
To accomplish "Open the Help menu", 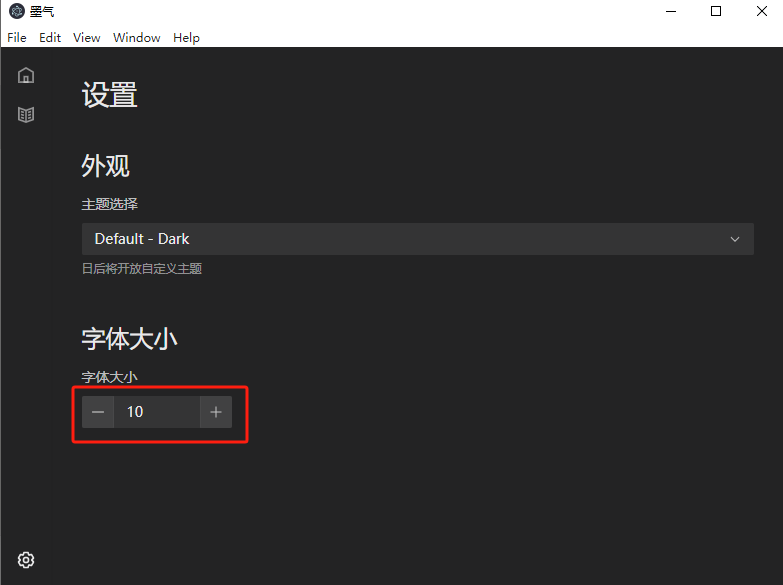I will 186,38.
